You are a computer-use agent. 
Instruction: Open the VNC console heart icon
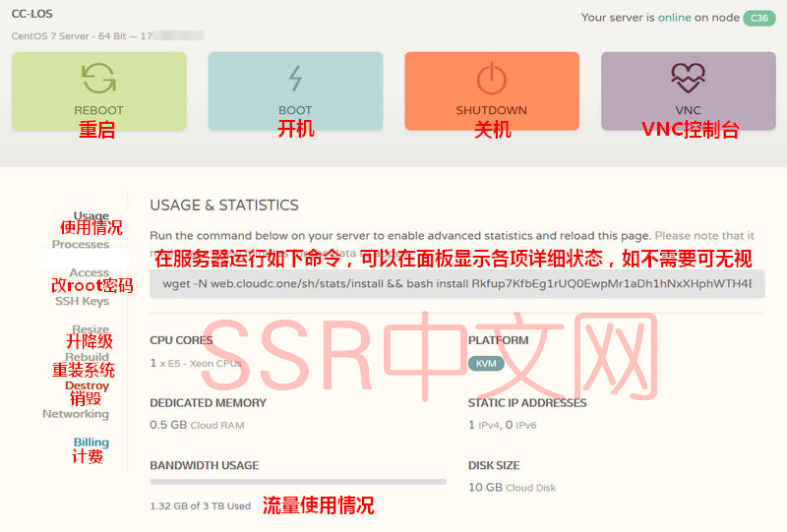[688, 78]
